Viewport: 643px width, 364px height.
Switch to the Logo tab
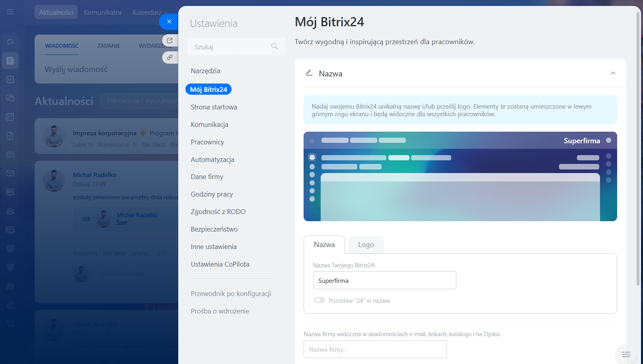pyautogui.click(x=366, y=245)
